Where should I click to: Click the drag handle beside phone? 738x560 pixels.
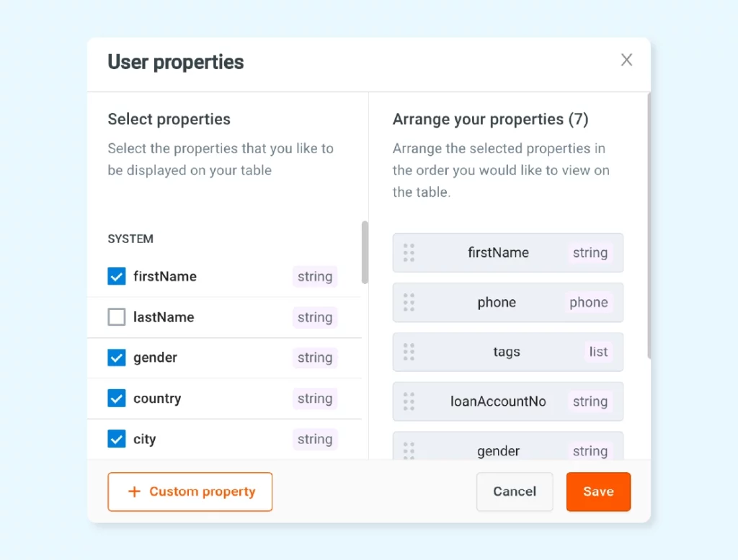coord(409,303)
